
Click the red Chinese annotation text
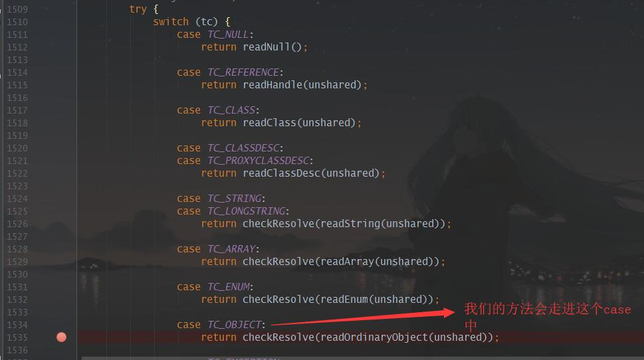click(x=547, y=316)
